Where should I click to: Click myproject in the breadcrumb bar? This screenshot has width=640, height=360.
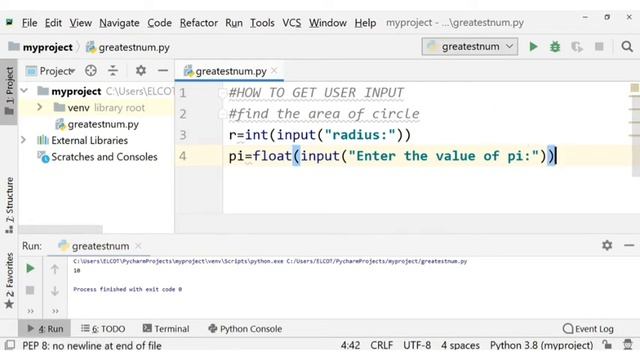coord(41,47)
